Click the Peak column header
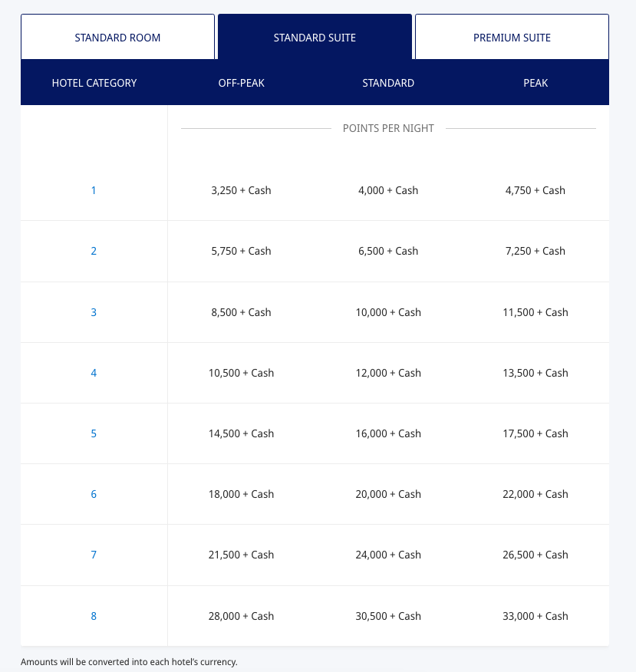The image size is (636, 672). tap(535, 83)
